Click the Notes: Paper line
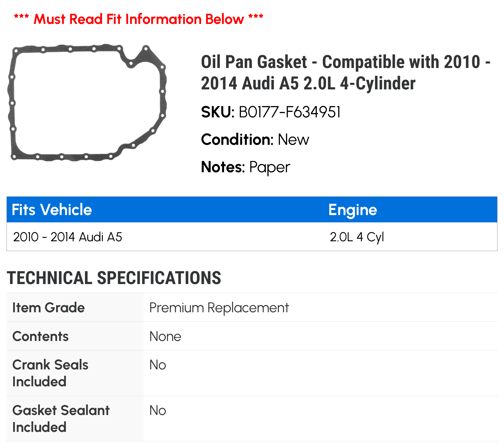The image size is (504, 448). pyautogui.click(x=246, y=167)
